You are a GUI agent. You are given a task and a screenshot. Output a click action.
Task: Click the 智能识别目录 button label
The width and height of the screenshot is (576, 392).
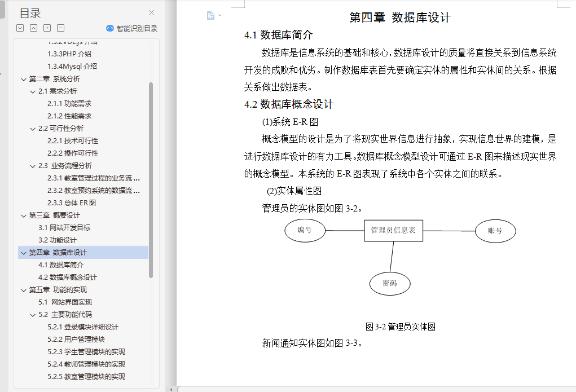[x=137, y=28]
